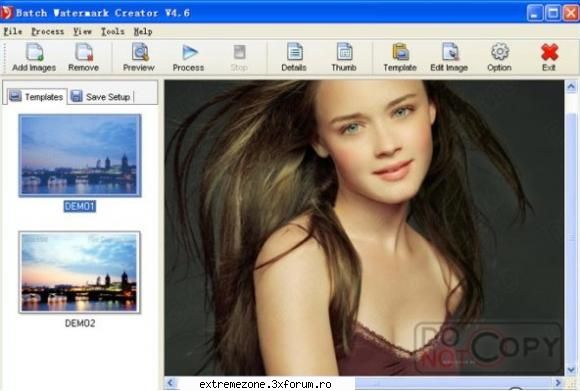Select the Save Setup tab
The image size is (580, 391).
point(101,97)
